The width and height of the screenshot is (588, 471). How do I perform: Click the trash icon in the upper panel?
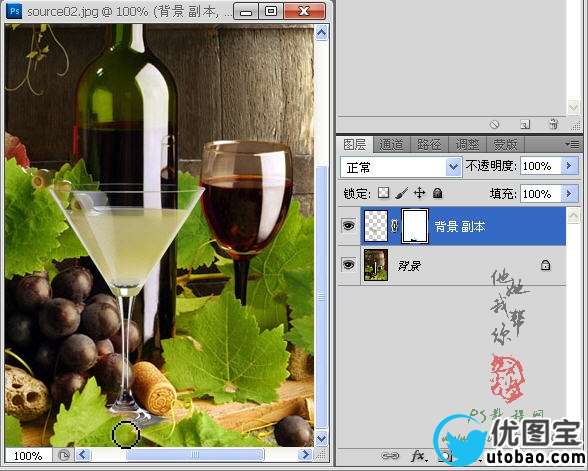(554, 124)
